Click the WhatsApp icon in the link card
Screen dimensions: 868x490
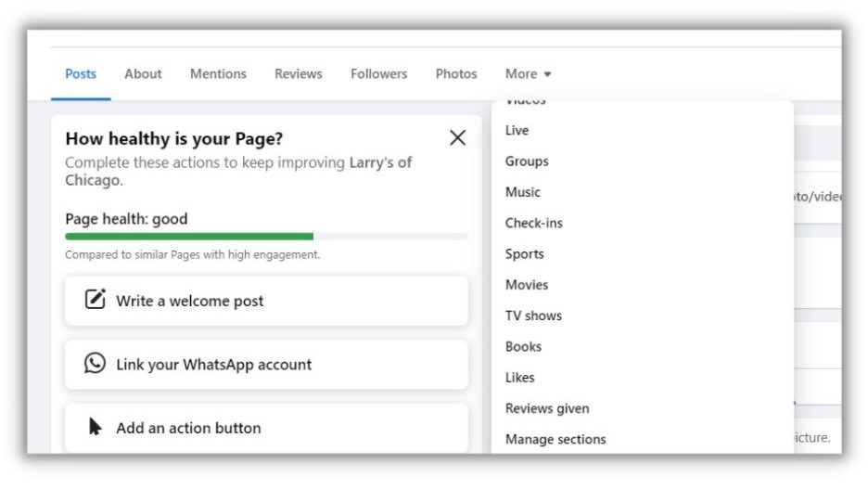point(95,363)
